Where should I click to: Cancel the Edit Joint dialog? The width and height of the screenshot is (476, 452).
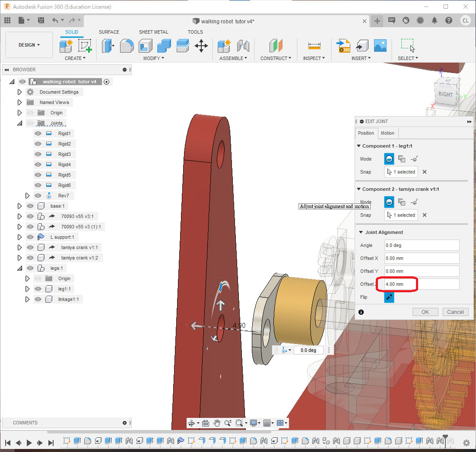pyautogui.click(x=455, y=312)
